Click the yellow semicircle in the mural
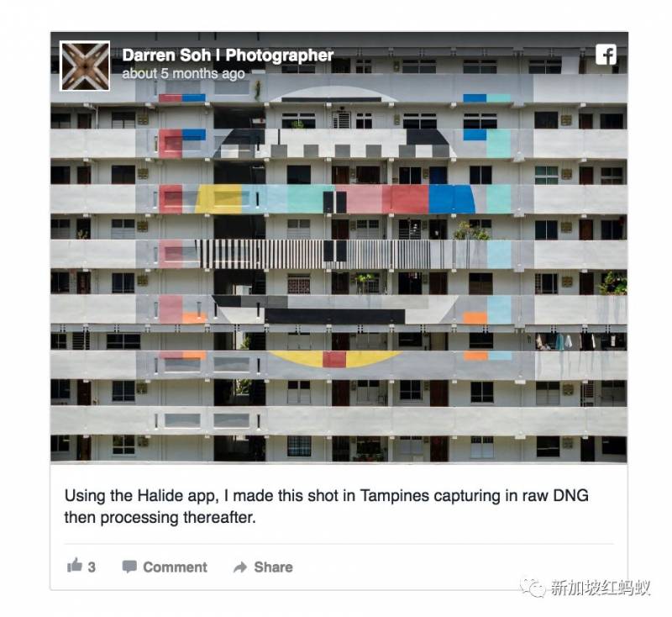672x617 pixels. 335,359
